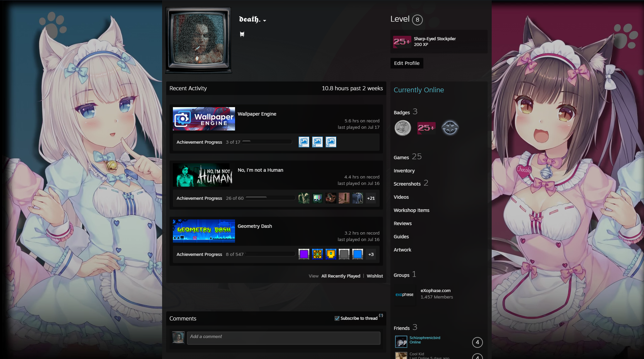The image size is (644, 359).
Task: Open the Wishlist link
Action: click(x=375, y=276)
